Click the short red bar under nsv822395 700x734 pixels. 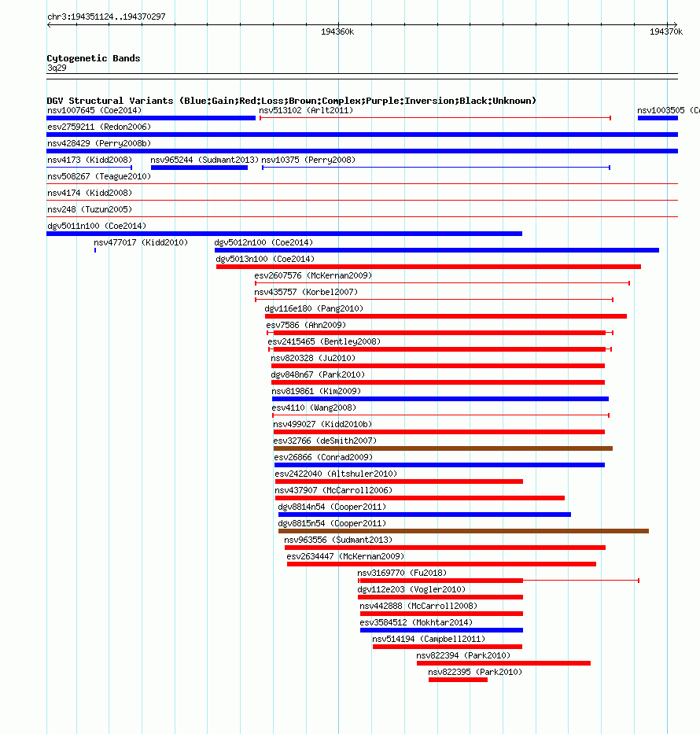[458, 680]
